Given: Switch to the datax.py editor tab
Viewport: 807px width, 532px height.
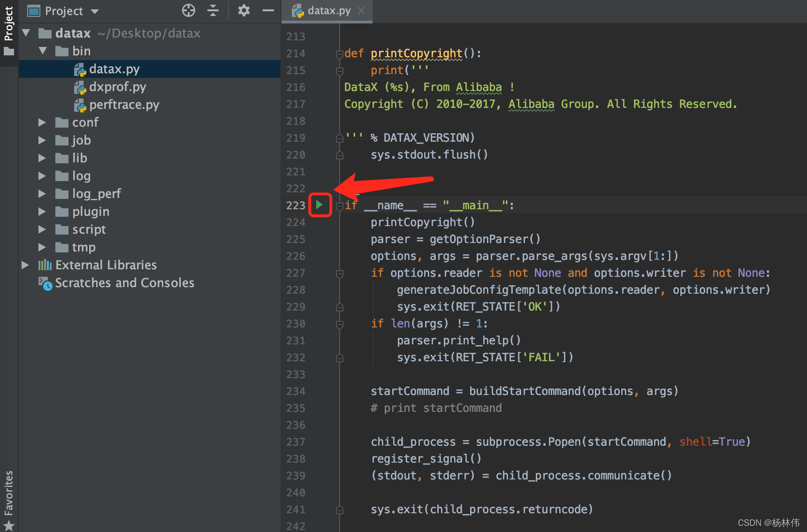Looking at the screenshot, I should [x=329, y=10].
